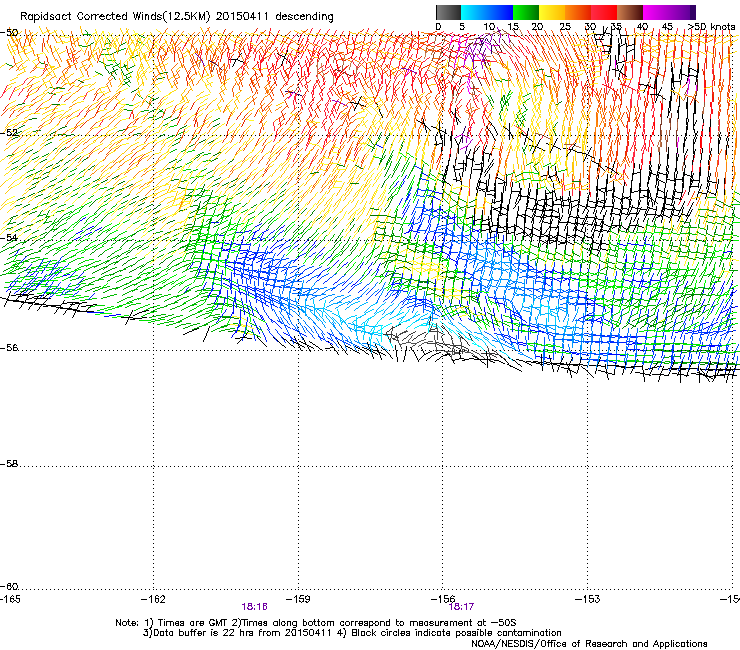740x650 pixels.
Task: Click the '-52' latitude axis label
Action: (x=9, y=133)
